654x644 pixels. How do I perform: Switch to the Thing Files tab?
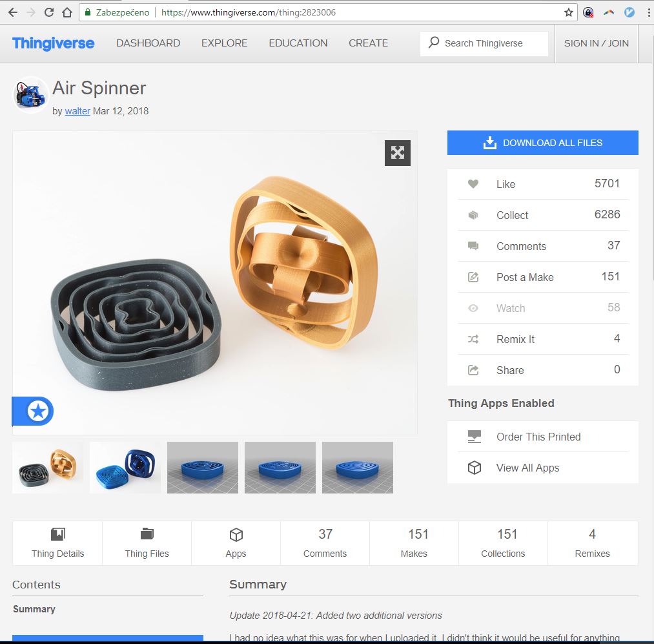pyautogui.click(x=147, y=543)
